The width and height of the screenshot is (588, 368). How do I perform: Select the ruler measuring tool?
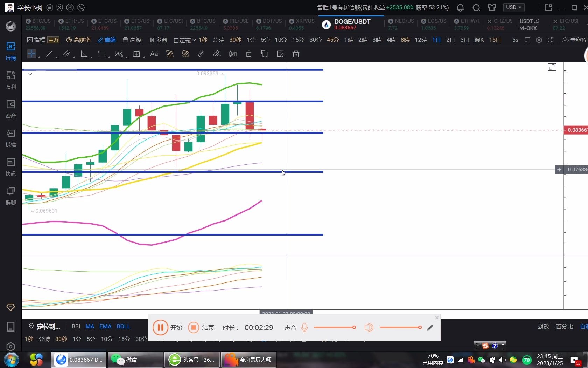point(201,54)
